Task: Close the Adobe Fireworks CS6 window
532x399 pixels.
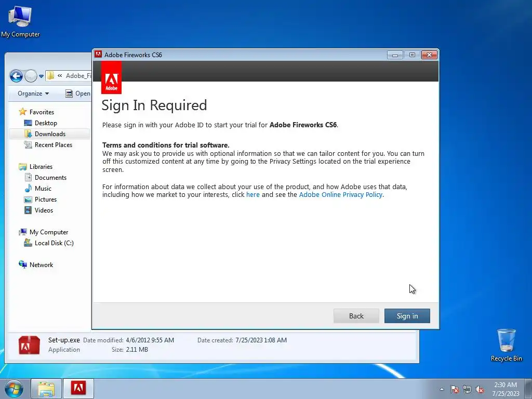Action: click(x=429, y=55)
